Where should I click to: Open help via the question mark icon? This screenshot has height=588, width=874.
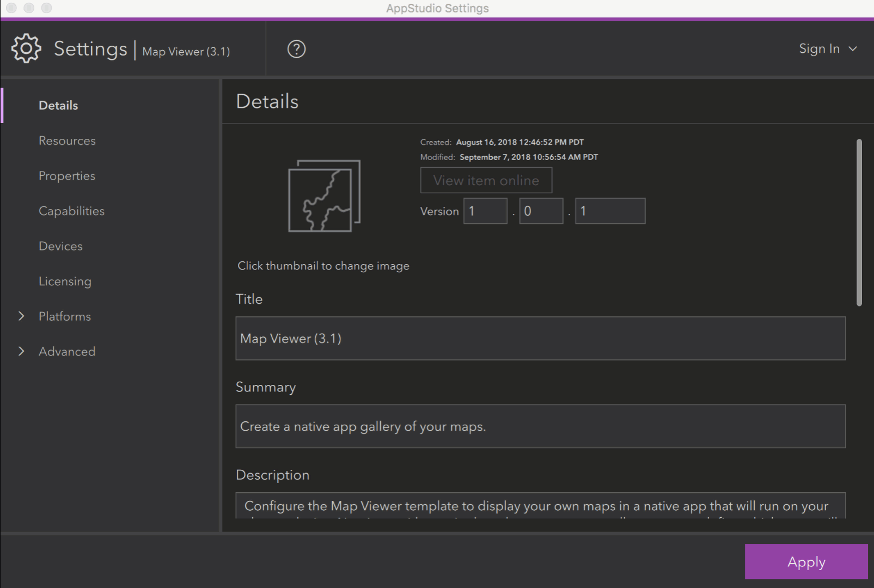[296, 49]
